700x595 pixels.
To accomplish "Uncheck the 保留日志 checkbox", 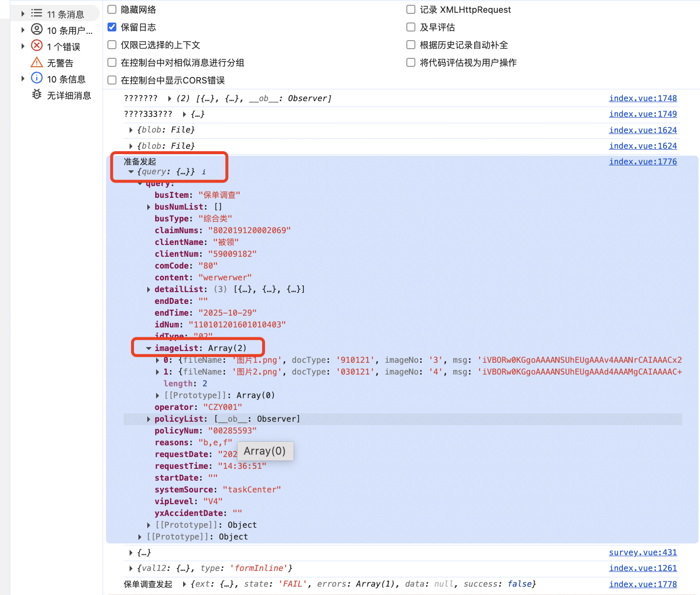I will [112, 27].
